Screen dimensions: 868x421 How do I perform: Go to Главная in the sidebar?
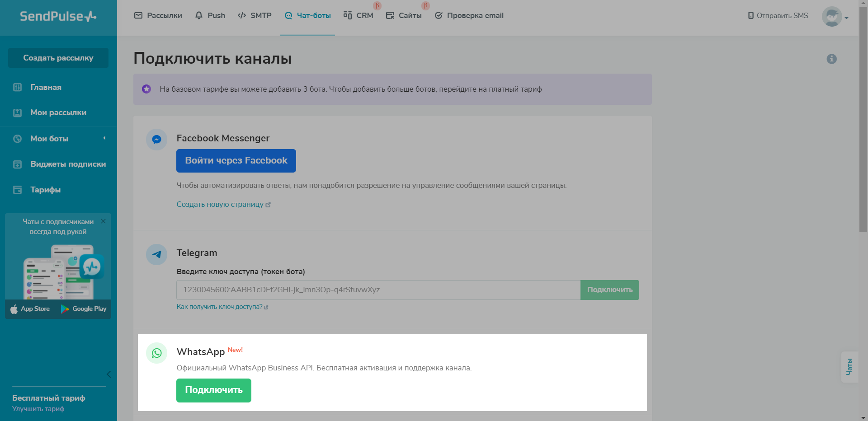(x=46, y=87)
